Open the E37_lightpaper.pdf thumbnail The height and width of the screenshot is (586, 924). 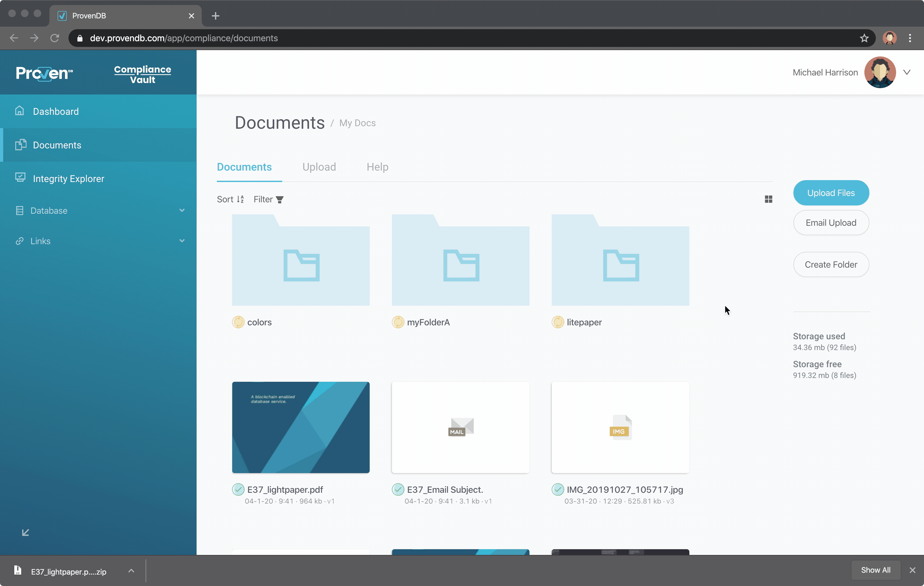[301, 427]
